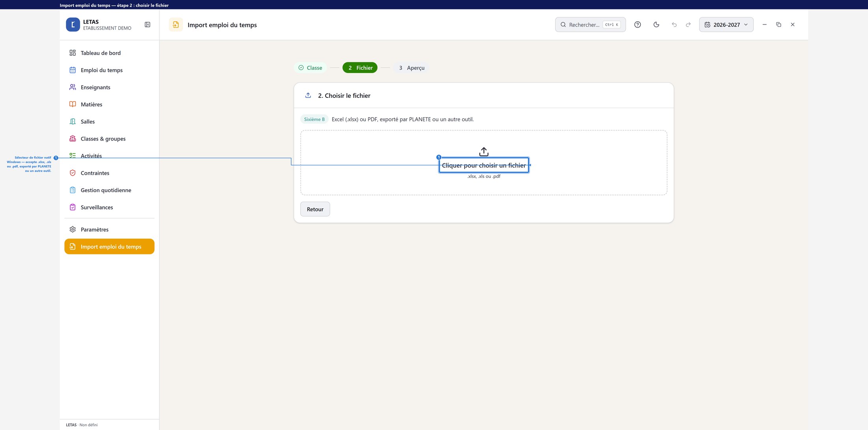
Task: Open Activités in the sidebar
Action: (x=109, y=156)
